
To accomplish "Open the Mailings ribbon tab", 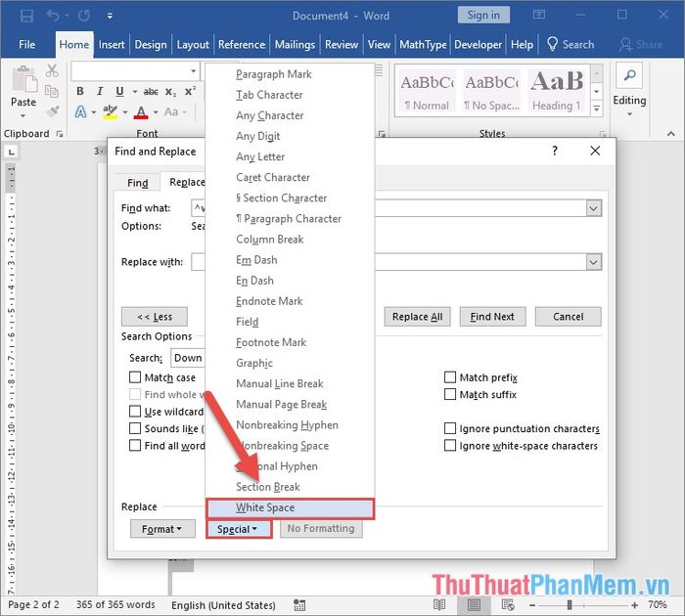I will (295, 44).
